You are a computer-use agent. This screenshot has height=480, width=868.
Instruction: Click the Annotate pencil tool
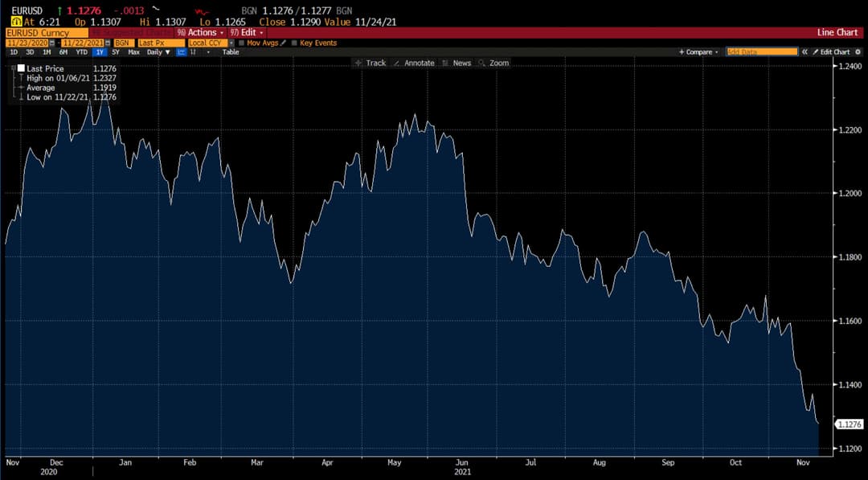click(x=414, y=63)
